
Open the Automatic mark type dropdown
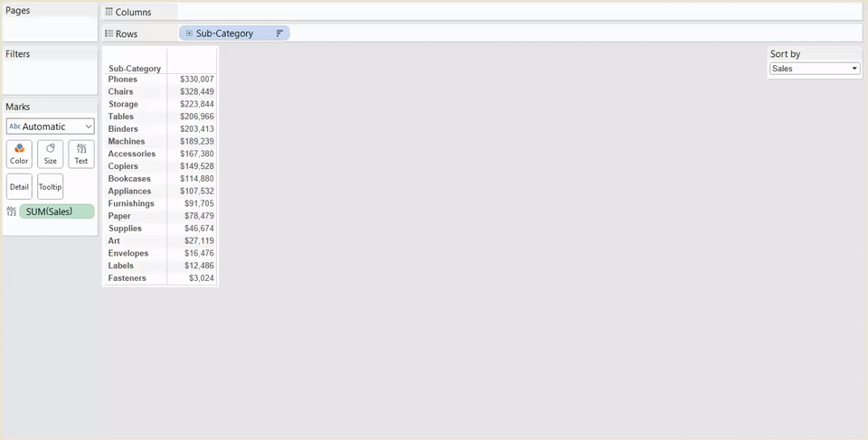50,126
